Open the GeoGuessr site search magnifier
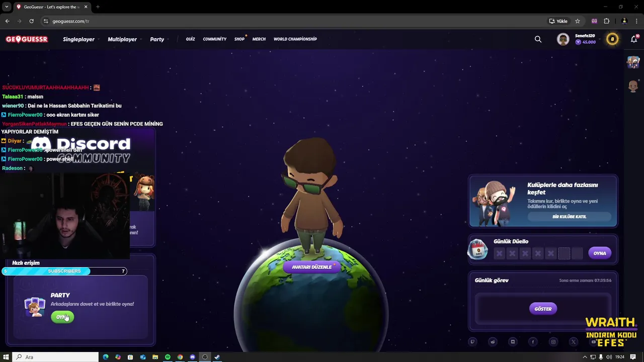 (x=538, y=39)
